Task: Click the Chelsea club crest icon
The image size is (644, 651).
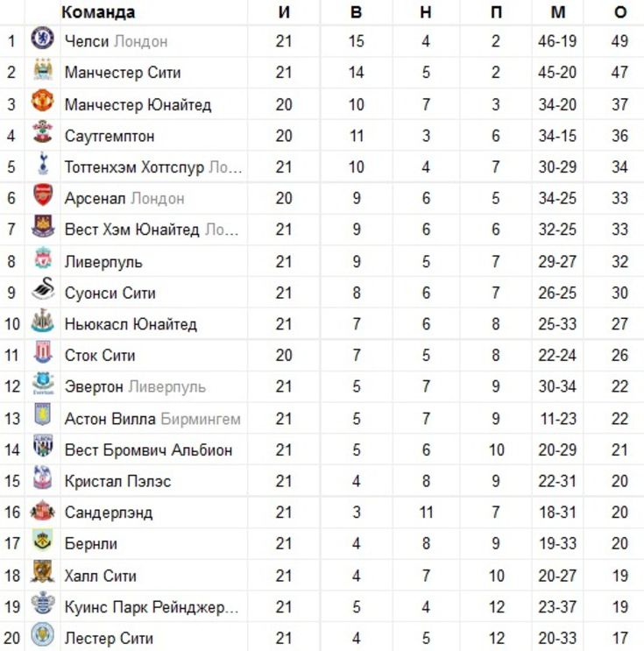Action: click(42, 39)
